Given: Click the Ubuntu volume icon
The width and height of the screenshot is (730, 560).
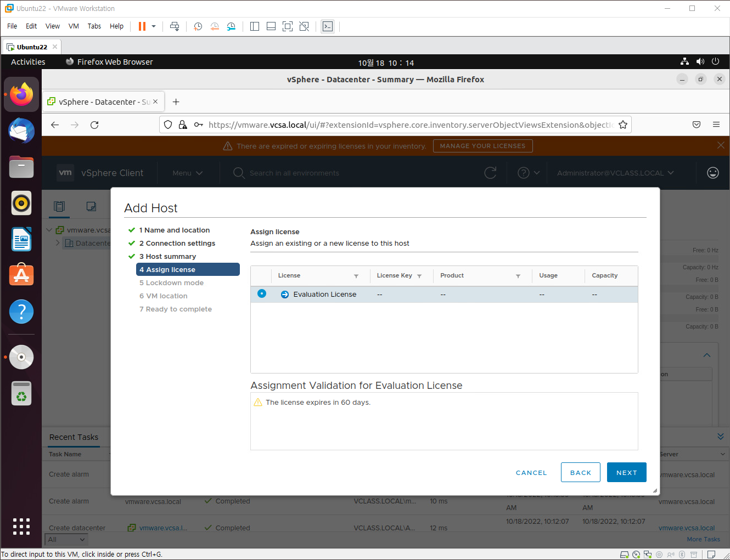Looking at the screenshot, I should pos(700,62).
